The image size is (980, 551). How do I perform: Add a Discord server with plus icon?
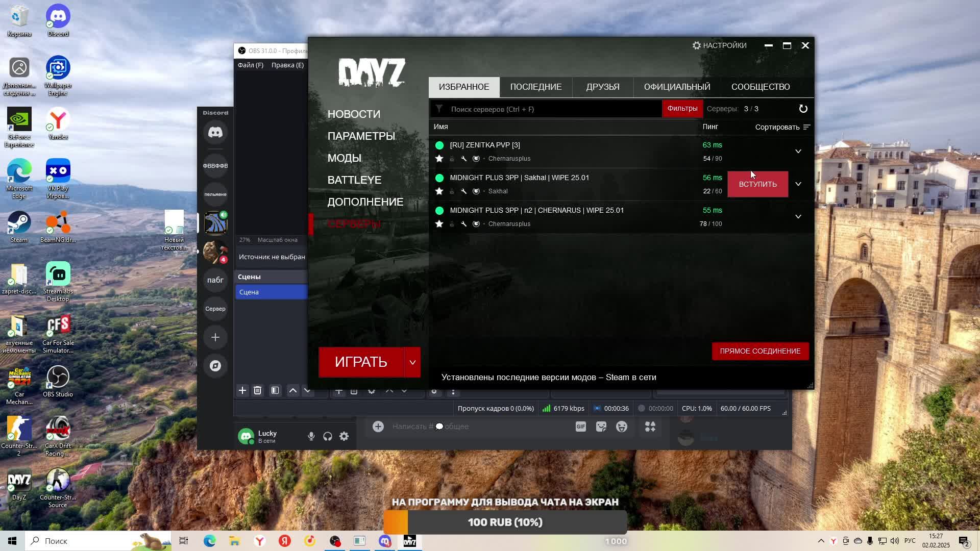coord(215,337)
